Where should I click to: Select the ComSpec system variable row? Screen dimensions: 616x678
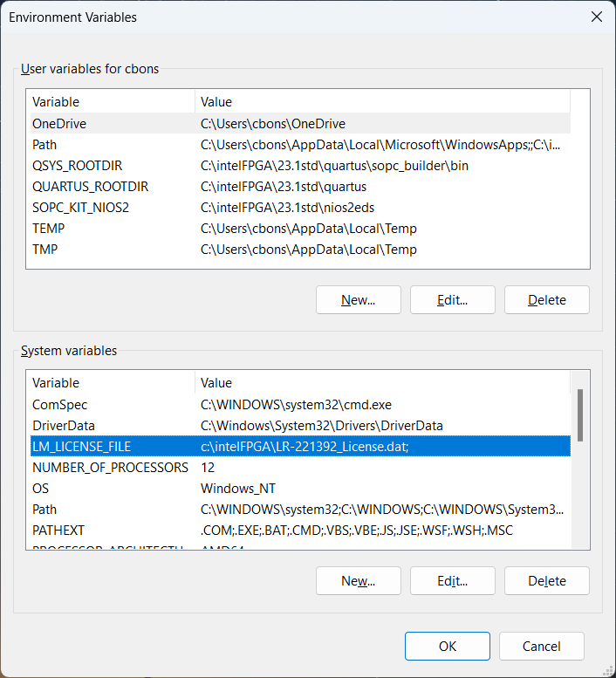coord(60,405)
